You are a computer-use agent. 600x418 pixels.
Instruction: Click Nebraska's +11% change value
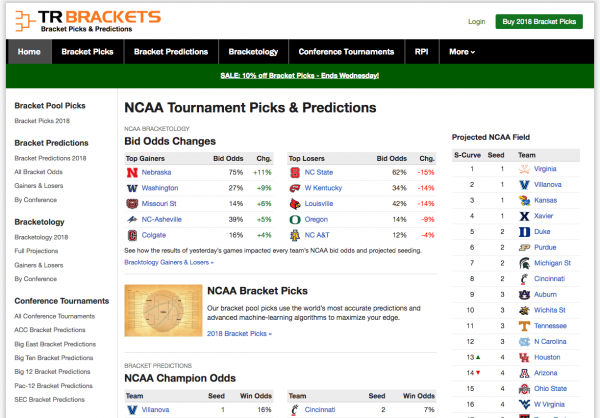click(x=262, y=172)
